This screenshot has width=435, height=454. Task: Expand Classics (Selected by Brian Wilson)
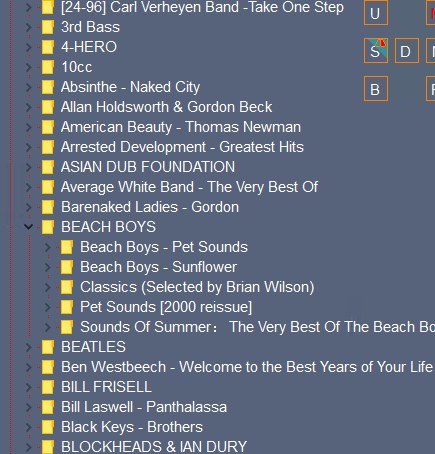pyautogui.click(x=48, y=287)
